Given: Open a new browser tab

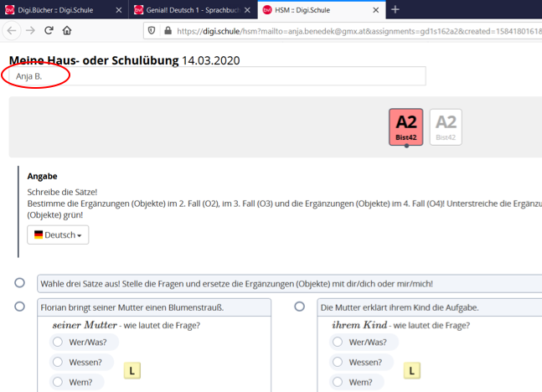Looking at the screenshot, I should click(x=395, y=9).
